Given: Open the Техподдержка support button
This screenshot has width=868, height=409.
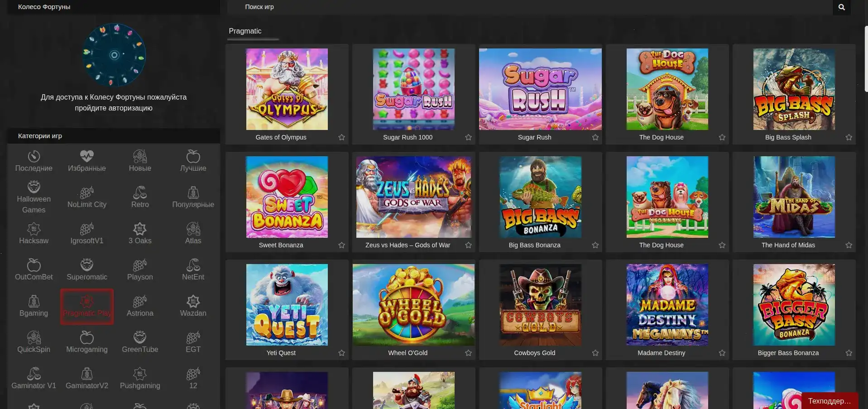Looking at the screenshot, I should pos(829,401).
